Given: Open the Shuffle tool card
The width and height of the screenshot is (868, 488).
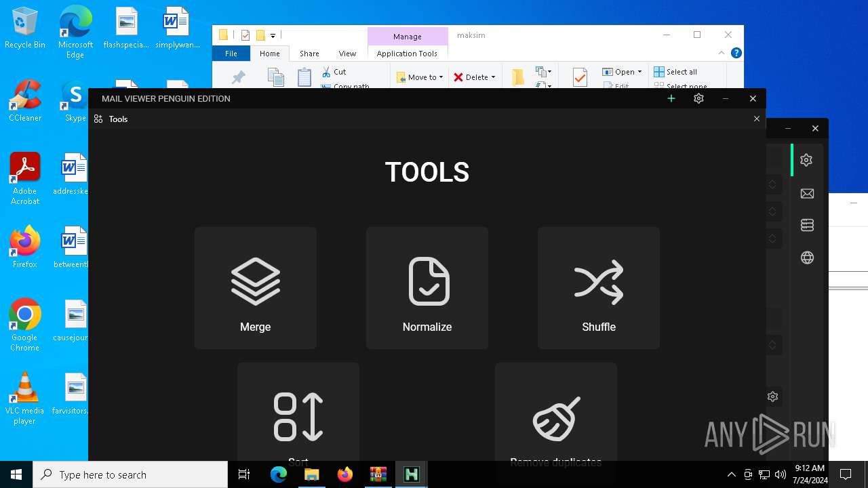Looking at the screenshot, I should point(599,288).
